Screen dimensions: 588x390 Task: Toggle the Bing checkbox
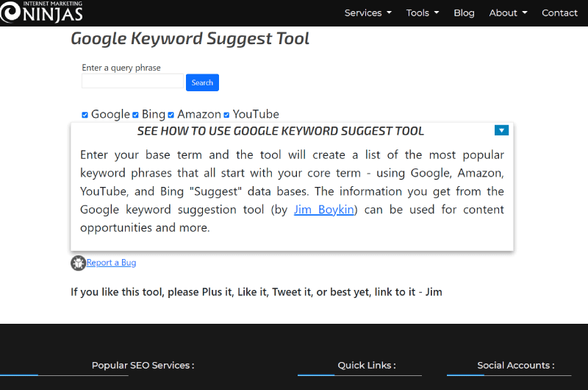(135, 115)
